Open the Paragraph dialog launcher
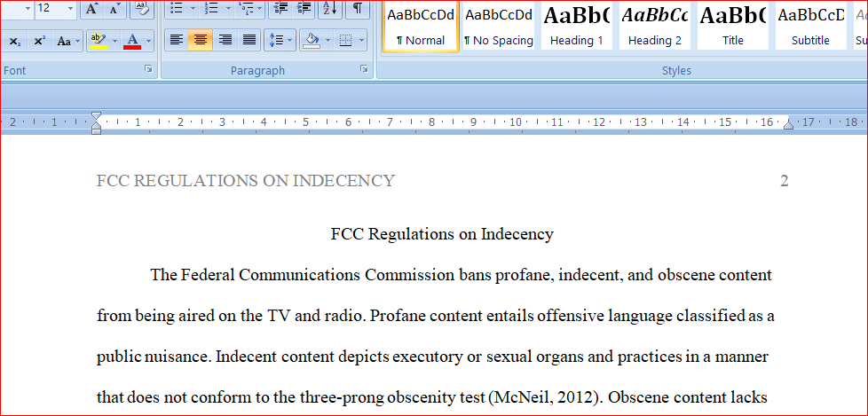 (364, 69)
